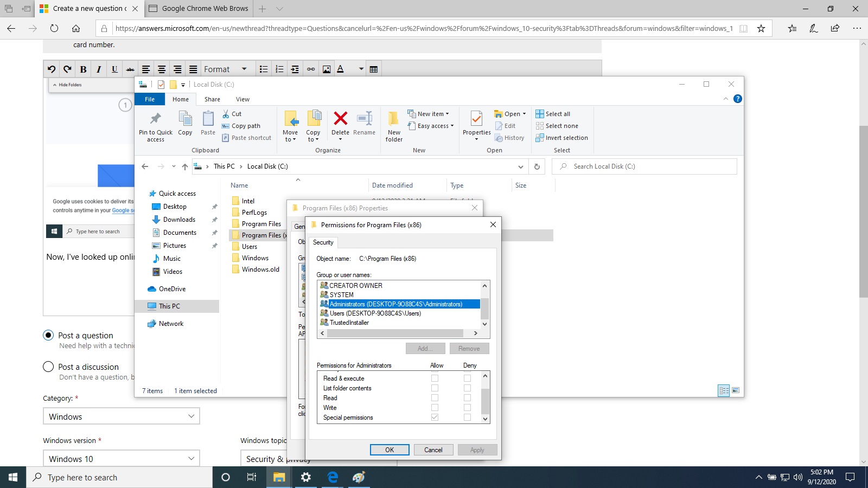Open the Windows version dropdown showing Windows 10
The width and height of the screenshot is (868, 488).
coord(122,459)
